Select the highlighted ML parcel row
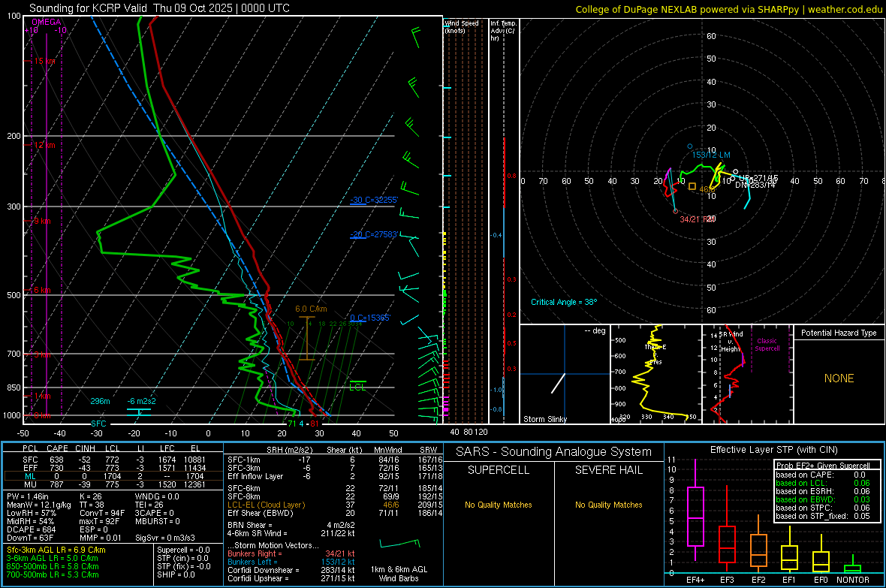886x588 pixels. tap(113, 476)
